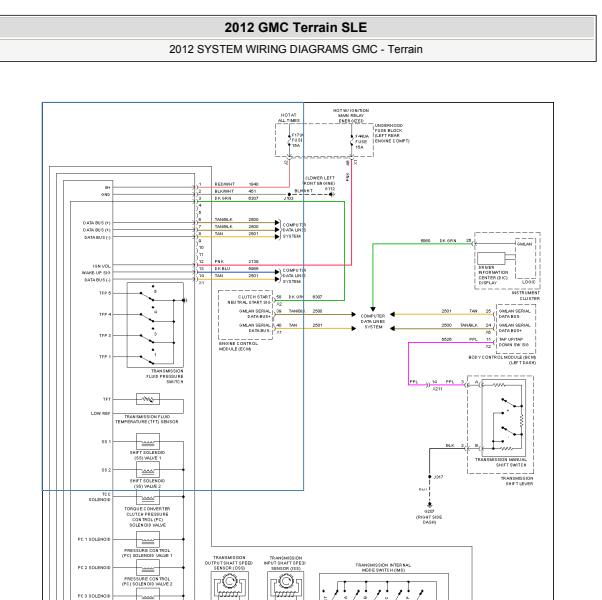Click the 'TRANSMISSION SHIFT LEVER' caption
The height and width of the screenshot is (600, 602).
[517, 481]
